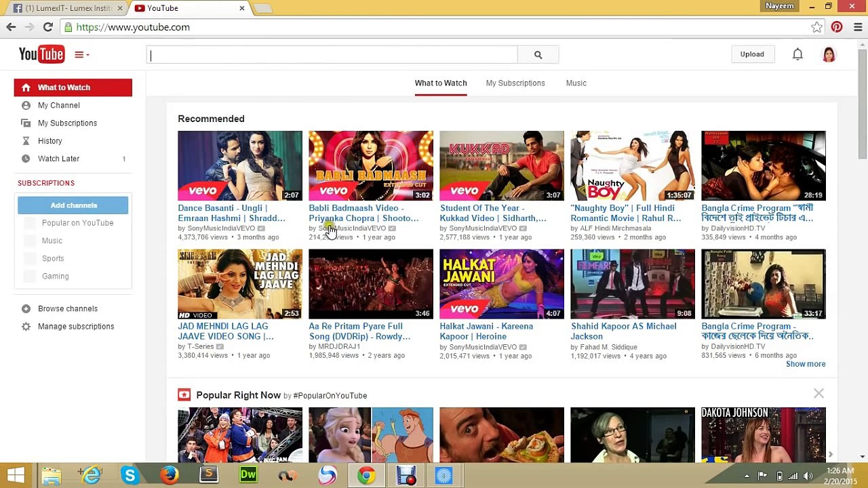Screen dimensions: 868x488
Task: Click the Add channels button
Action: (73, 205)
